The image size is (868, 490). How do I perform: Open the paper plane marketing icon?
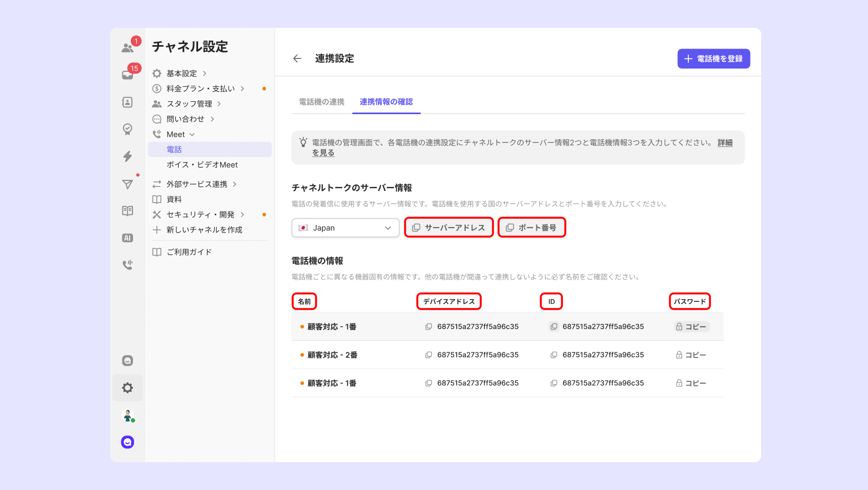tap(127, 184)
